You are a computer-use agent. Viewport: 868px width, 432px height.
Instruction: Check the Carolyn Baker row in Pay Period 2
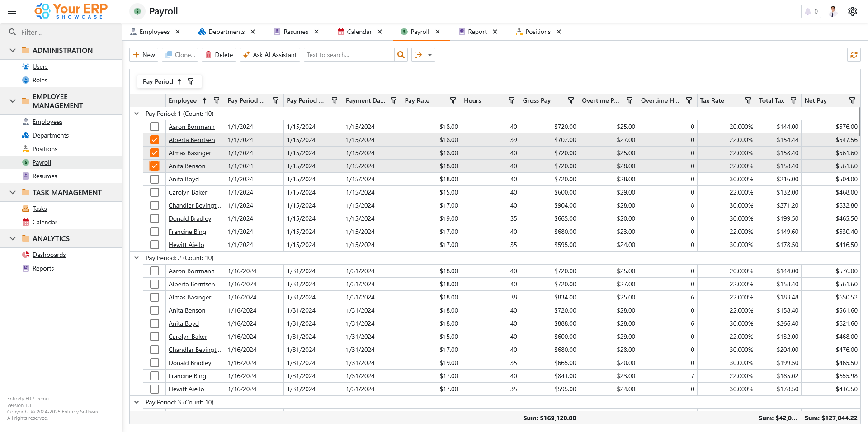[x=155, y=337]
